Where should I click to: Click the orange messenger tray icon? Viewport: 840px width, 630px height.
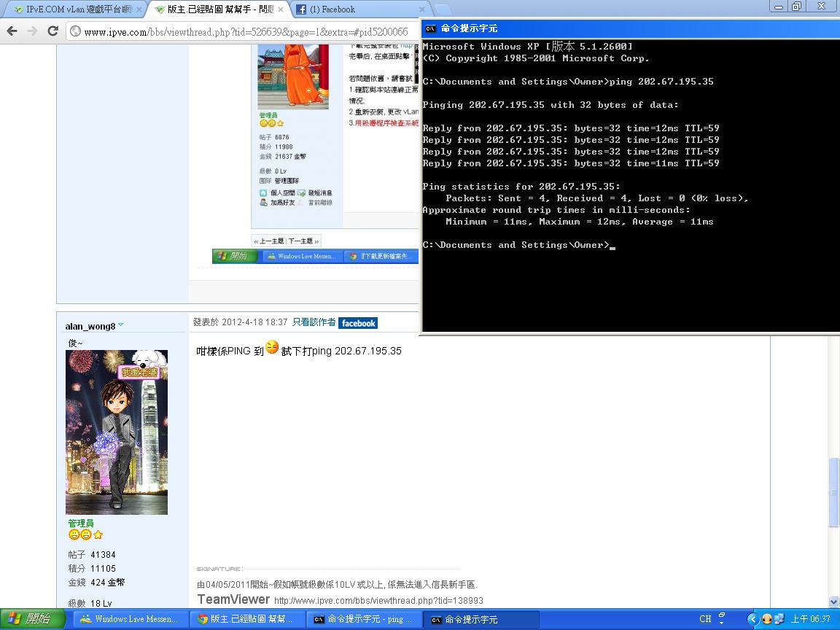click(766, 619)
